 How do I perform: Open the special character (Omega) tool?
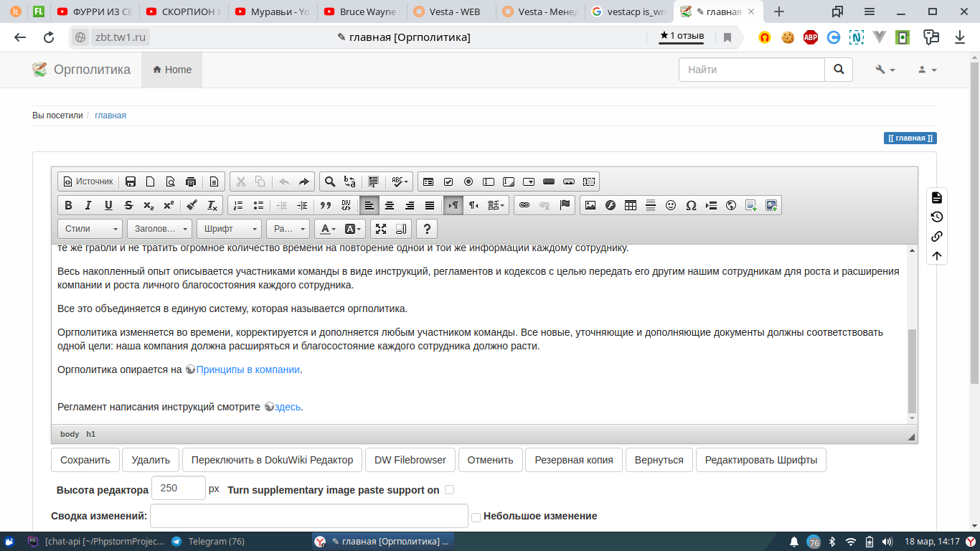691,205
